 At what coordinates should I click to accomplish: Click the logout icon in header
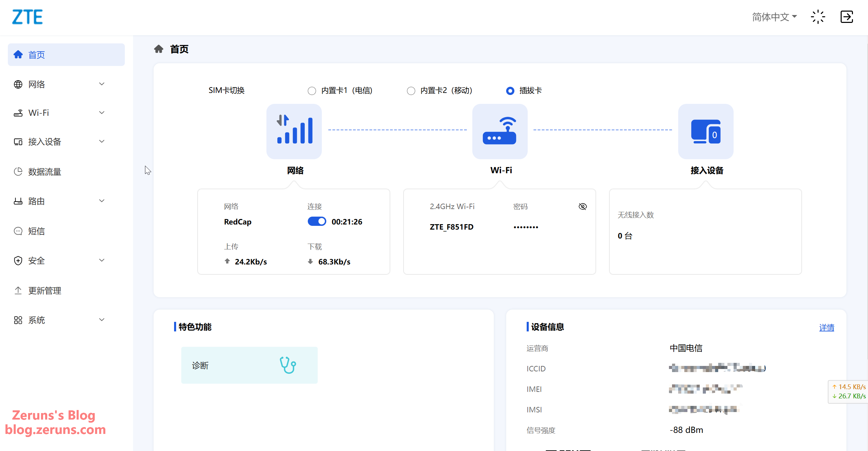pyautogui.click(x=846, y=17)
